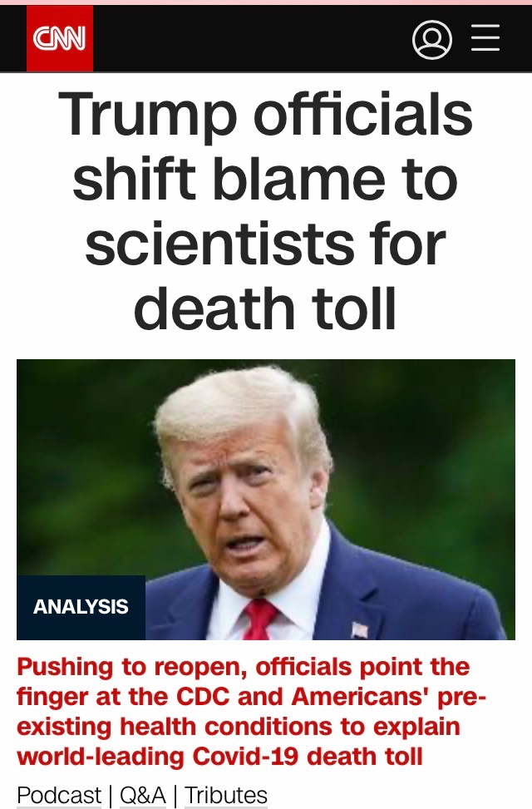The width and height of the screenshot is (532, 809).
Task: Go to the Tributes link
Action: point(226,795)
